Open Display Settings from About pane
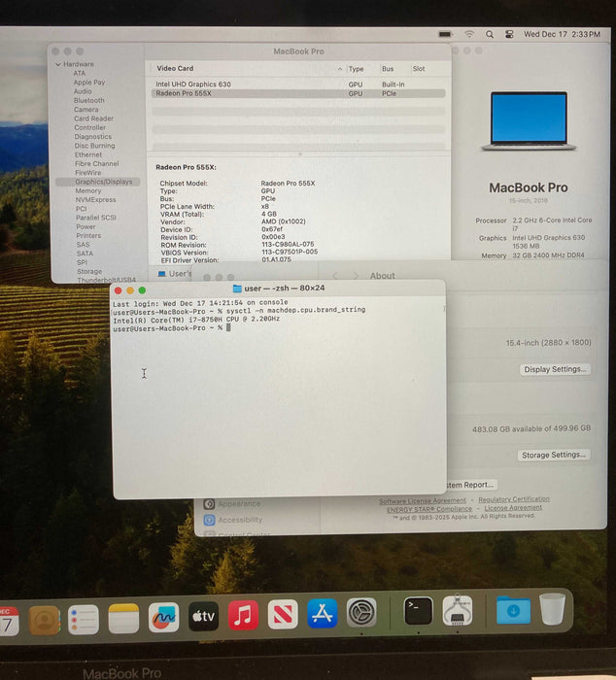 point(555,369)
